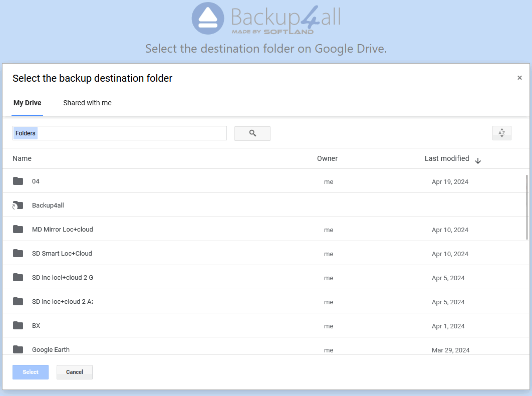Click the scrollbar on the right edge
Image resolution: width=532 pixels, height=396 pixels.
click(x=527, y=211)
